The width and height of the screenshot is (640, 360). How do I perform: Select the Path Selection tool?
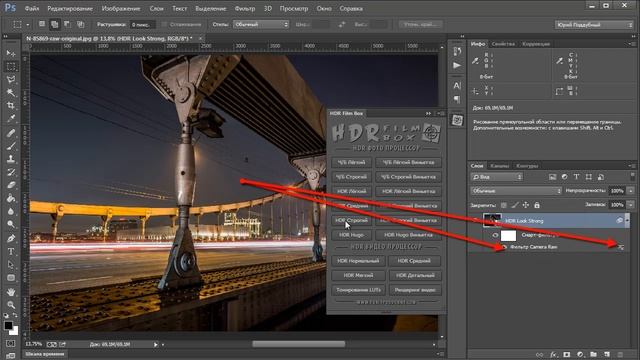pos(11,264)
